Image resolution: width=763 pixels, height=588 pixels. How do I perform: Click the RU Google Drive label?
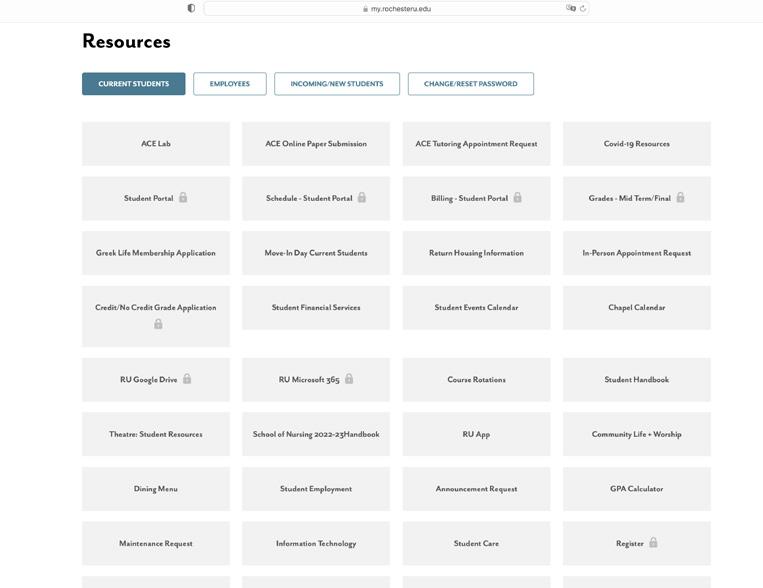click(148, 380)
